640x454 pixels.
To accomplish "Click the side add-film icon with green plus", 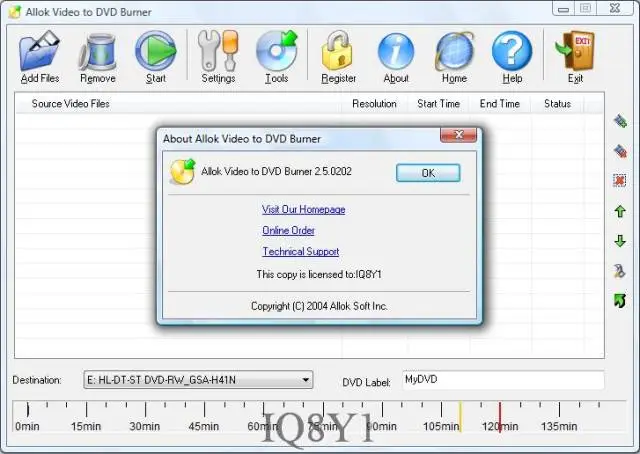I will pyautogui.click(x=620, y=121).
